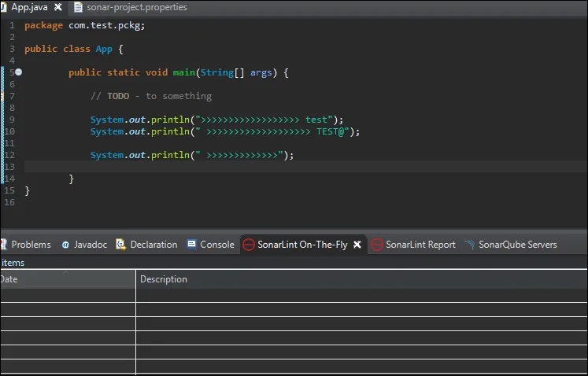588x376 pixels.
Task: Click the SonarQube Servers wave icon
Action: coord(470,245)
